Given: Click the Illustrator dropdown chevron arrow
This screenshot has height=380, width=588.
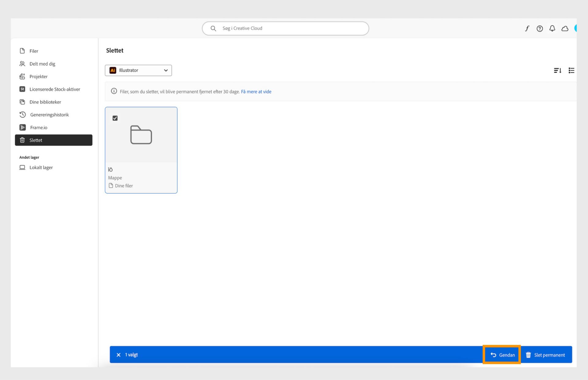Looking at the screenshot, I should (166, 70).
